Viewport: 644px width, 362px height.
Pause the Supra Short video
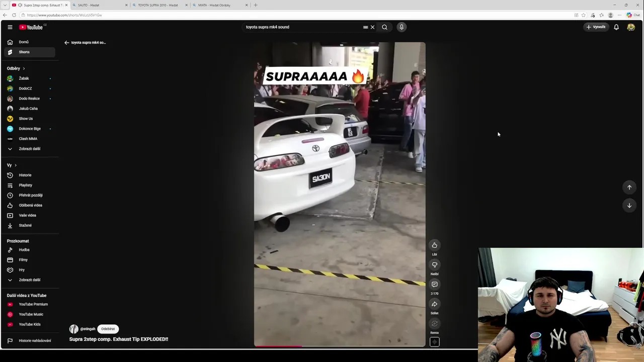[340, 195]
